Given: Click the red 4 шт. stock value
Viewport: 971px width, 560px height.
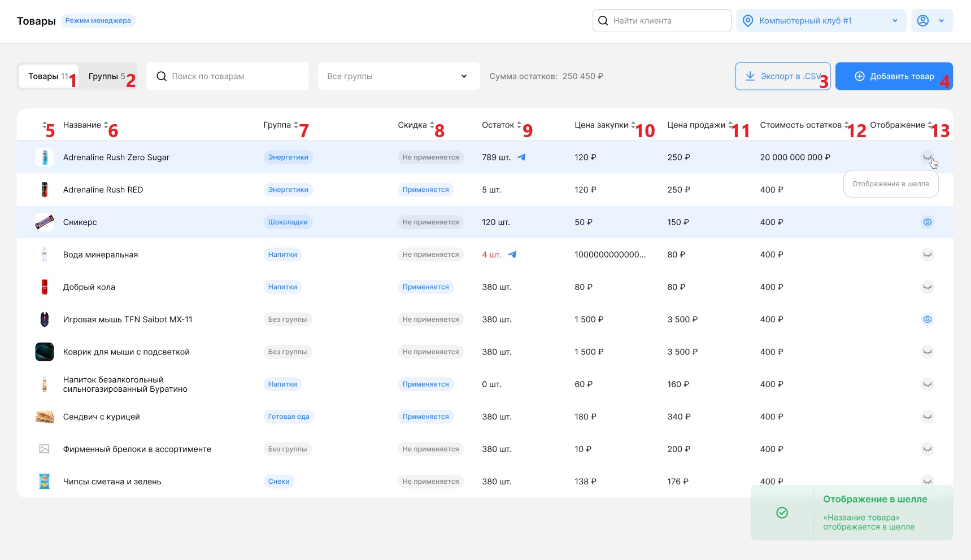Looking at the screenshot, I should point(491,255).
